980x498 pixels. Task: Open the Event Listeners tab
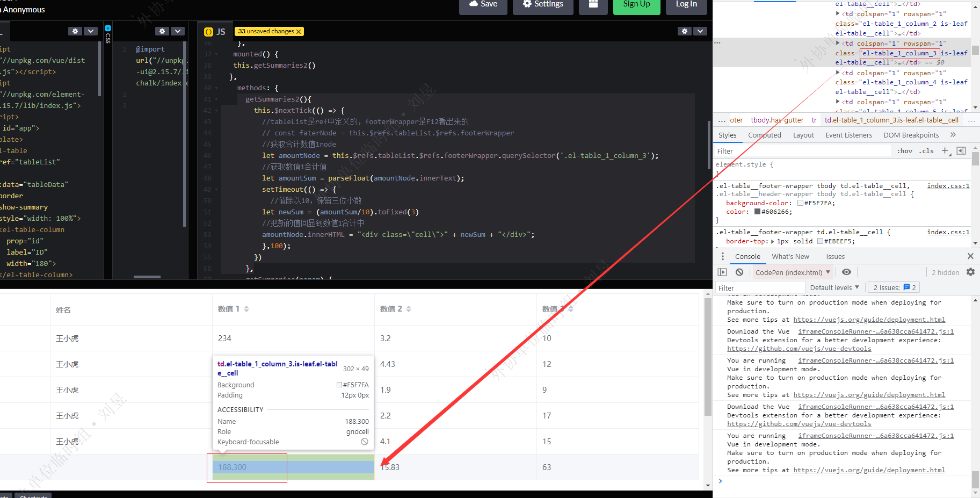[x=848, y=135]
